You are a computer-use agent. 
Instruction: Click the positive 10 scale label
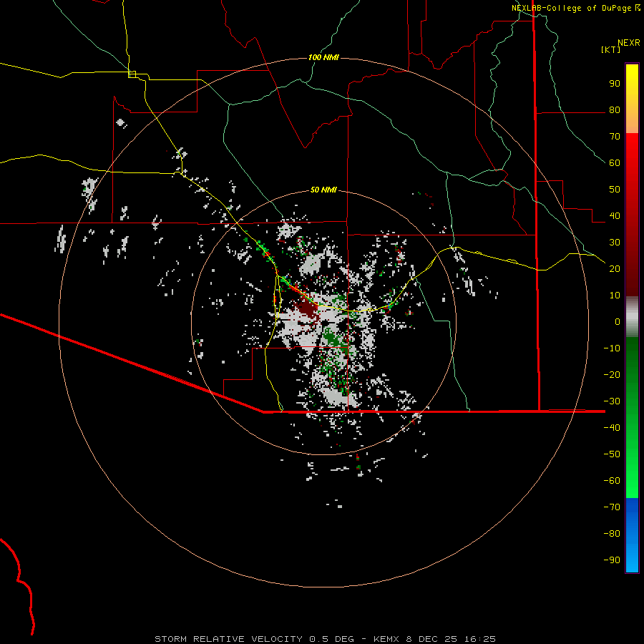[615, 296]
